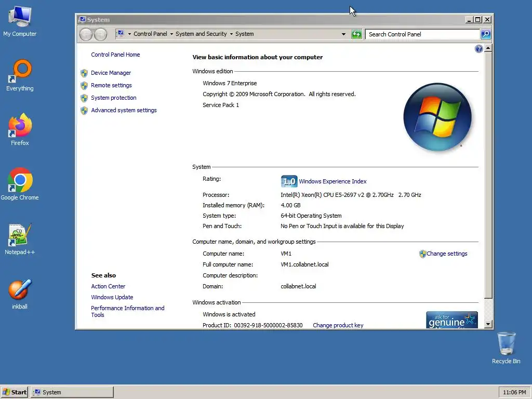This screenshot has width=532, height=399.
Task: Click the Service Pack 1 text
Action: click(x=221, y=105)
